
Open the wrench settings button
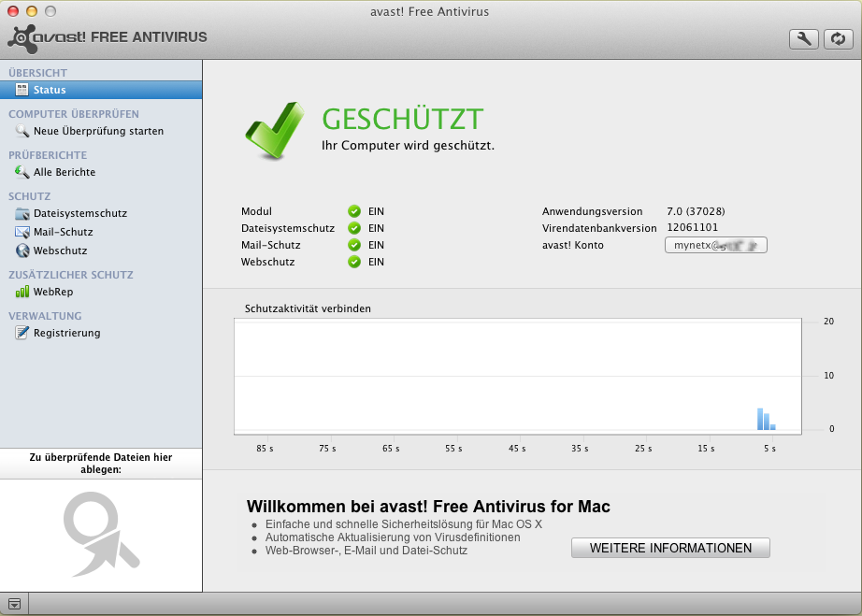point(804,39)
